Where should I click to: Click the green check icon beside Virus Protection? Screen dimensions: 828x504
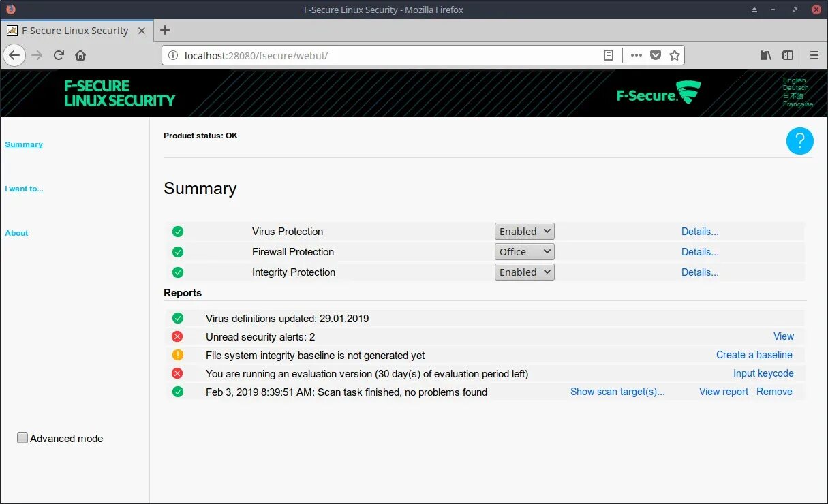tap(178, 232)
